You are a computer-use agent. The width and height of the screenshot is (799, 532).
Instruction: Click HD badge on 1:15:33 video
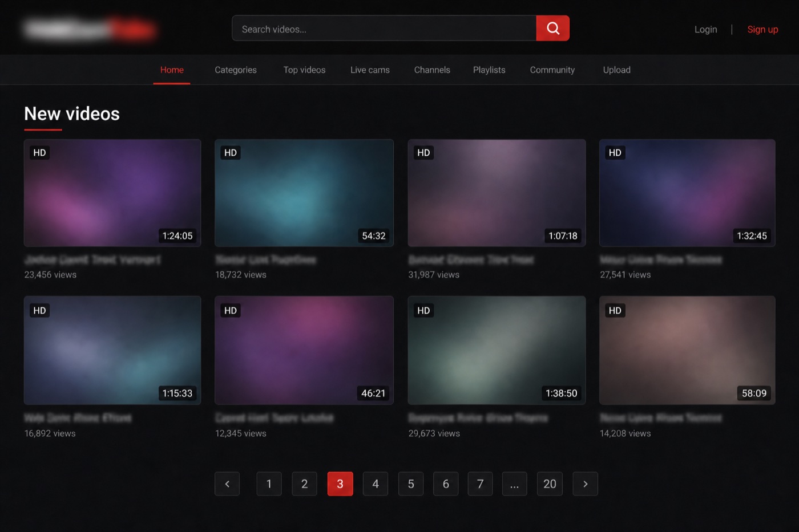39,310
